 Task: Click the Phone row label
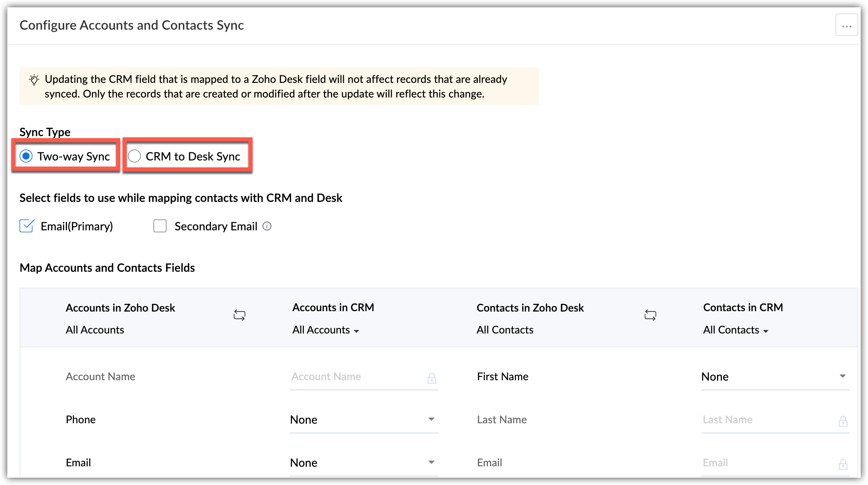point(81,420)
